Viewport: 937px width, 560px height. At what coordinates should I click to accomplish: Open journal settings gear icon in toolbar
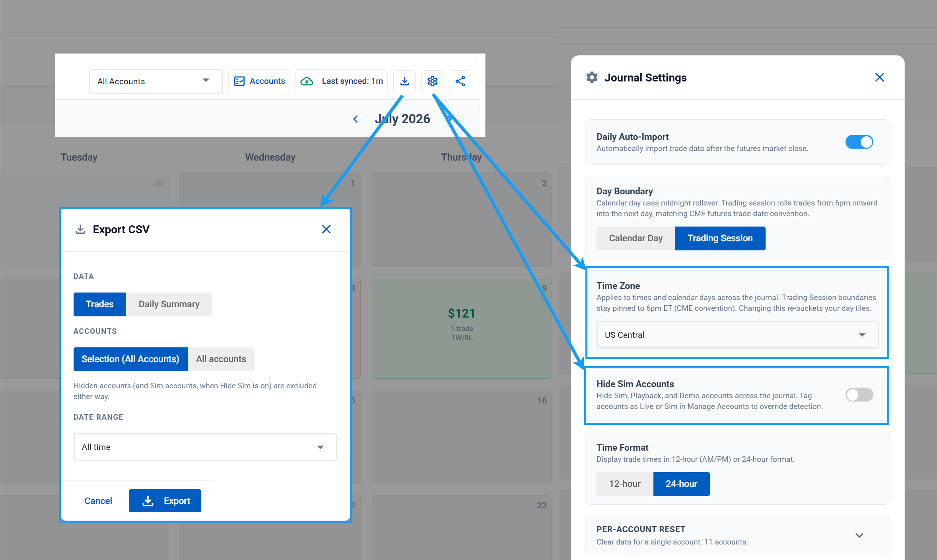432,81
